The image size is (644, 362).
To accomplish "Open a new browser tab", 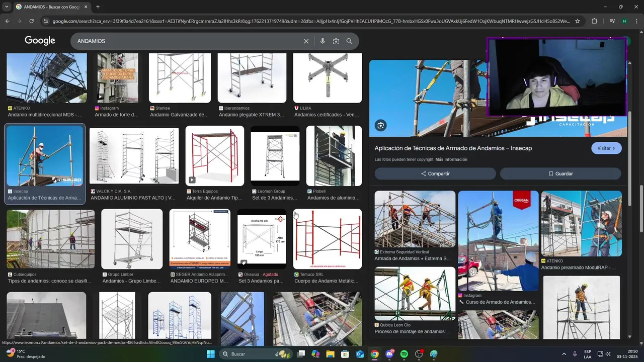I will pyautogui.click(x=98, y=7).
